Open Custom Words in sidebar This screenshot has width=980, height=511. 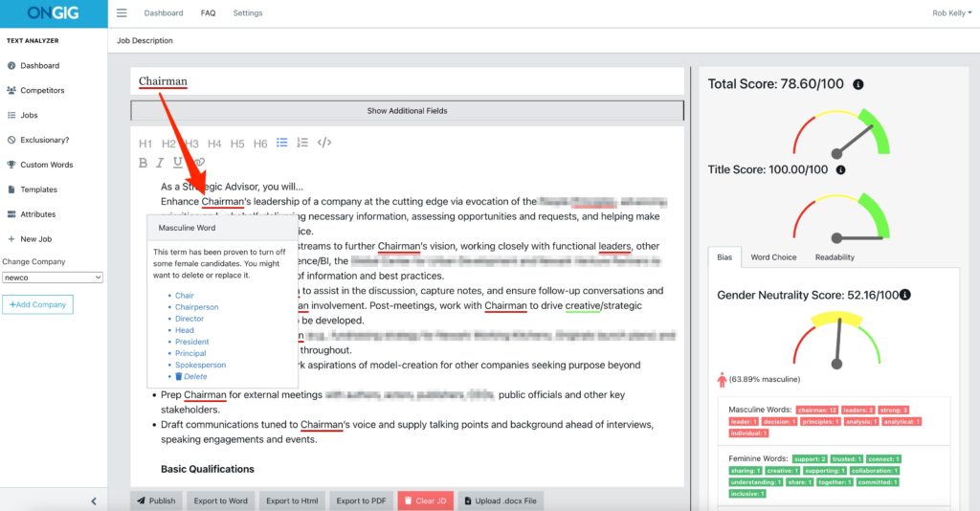click(40, 165)
